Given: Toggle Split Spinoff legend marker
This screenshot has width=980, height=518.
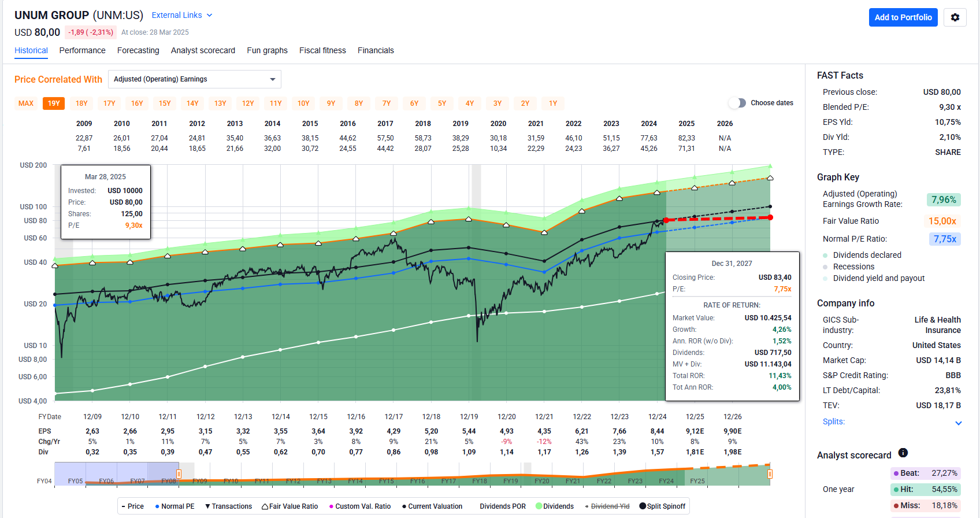Looking at the screenshot, I should [x=662, y=506].
